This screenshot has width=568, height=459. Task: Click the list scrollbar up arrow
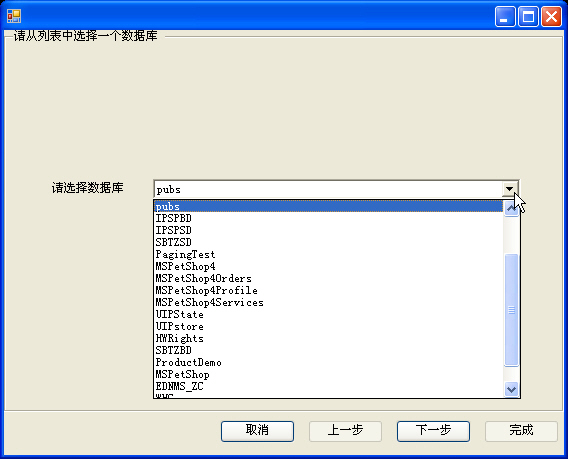pyautogui.click(x=511, y=209)
